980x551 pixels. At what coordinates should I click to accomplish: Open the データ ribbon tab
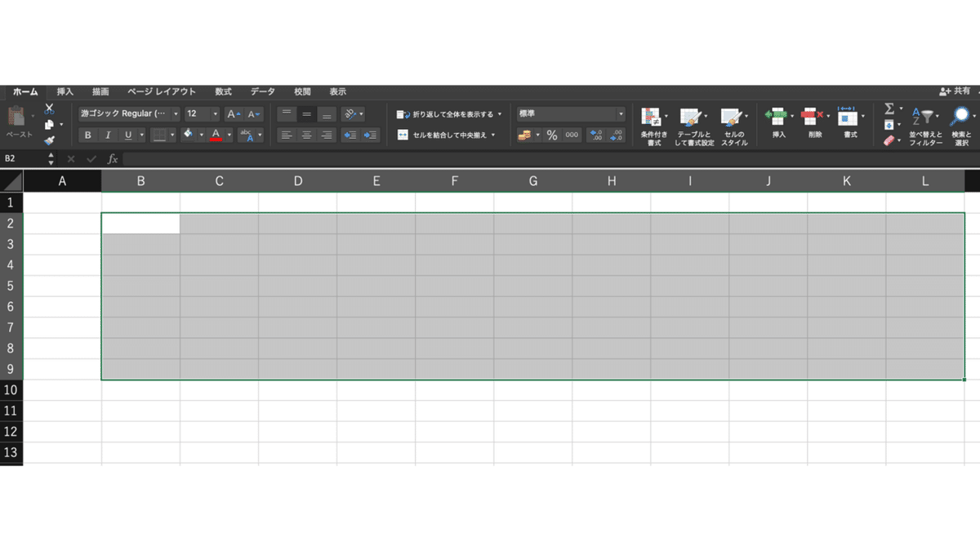(262, 91)
